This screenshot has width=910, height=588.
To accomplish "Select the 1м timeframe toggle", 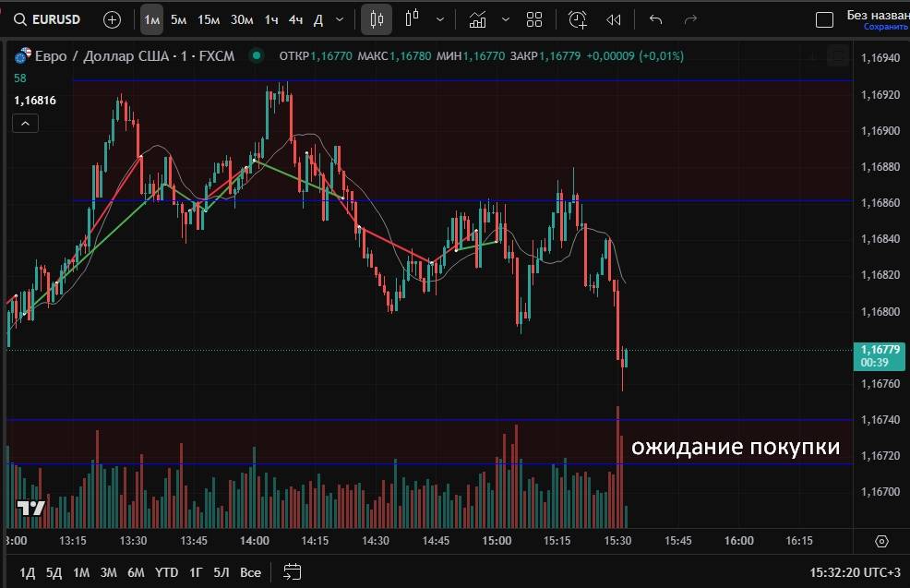I will tap(152, 19).
